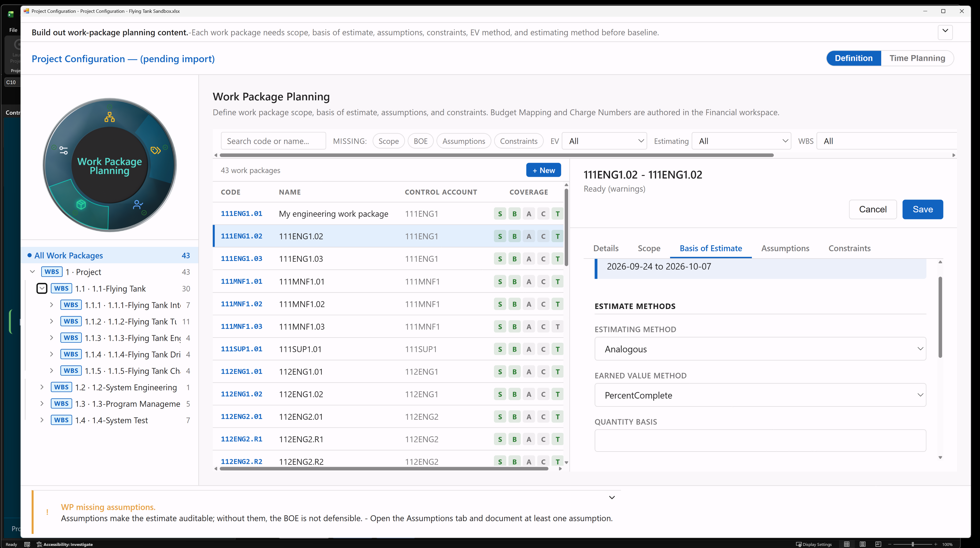The width and height of the screenshot is (980, 548).
Task: Open the EV filter dropdown
Action: (604, 141)
